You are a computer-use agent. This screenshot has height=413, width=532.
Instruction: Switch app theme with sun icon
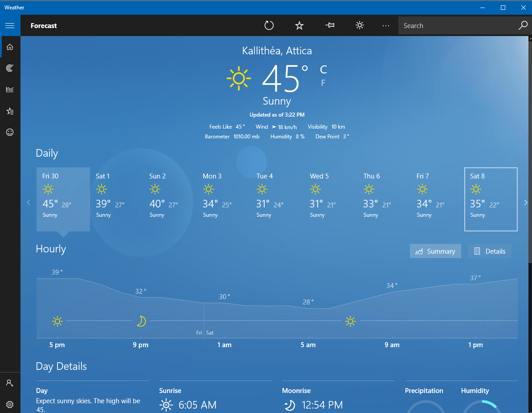click(x=360, y=25)
